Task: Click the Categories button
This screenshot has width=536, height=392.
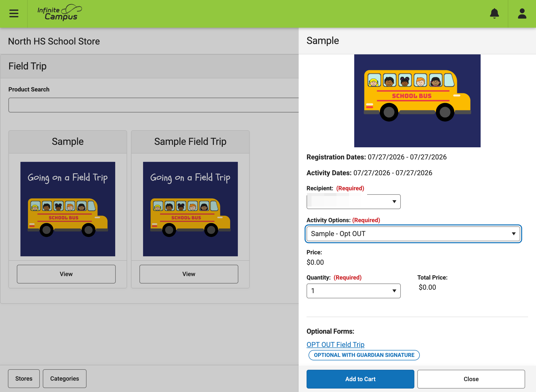Action: (x=65, y=379)
